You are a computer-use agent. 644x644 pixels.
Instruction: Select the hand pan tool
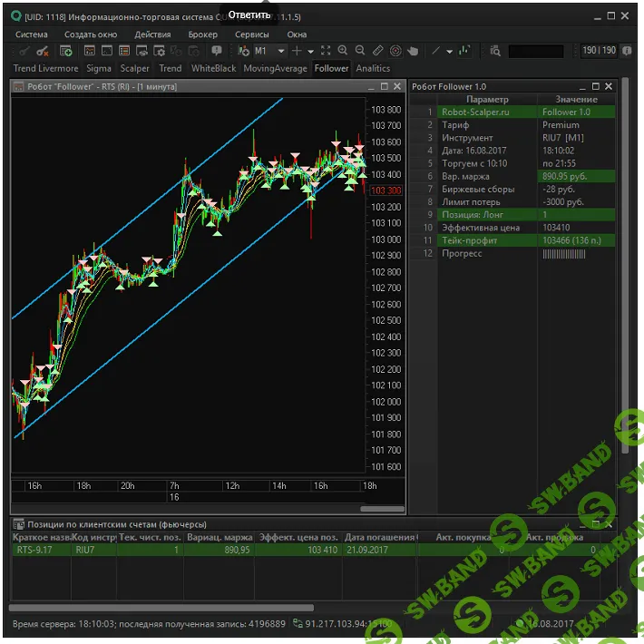click(414, 52)
